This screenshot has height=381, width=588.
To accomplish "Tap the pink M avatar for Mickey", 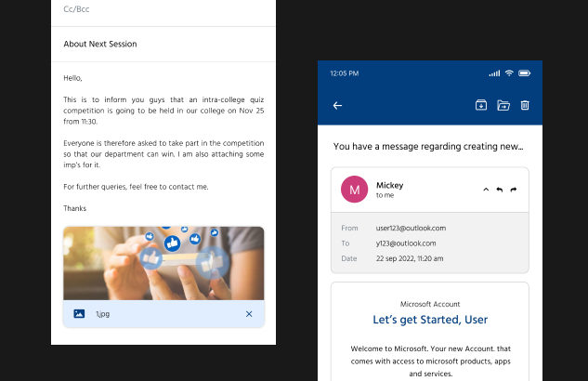I will [x=354, y=190].
